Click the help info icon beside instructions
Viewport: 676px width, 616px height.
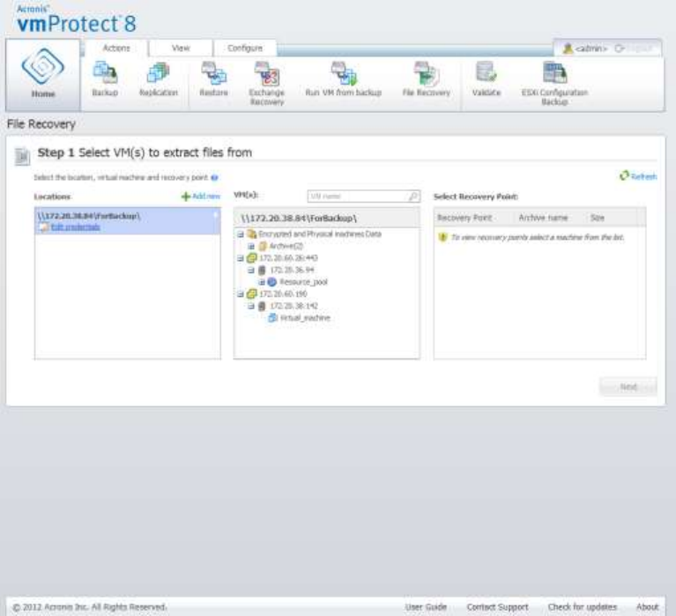tap(214, 178)
